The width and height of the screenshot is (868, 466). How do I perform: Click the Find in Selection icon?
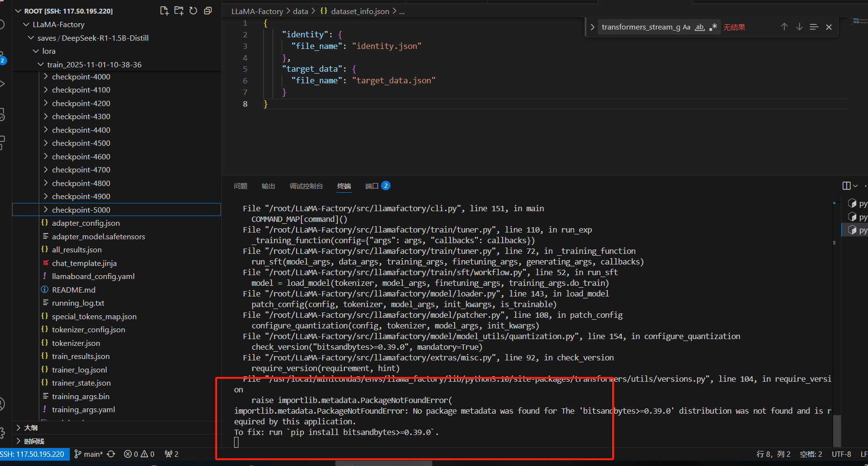(x=814, y=27)
